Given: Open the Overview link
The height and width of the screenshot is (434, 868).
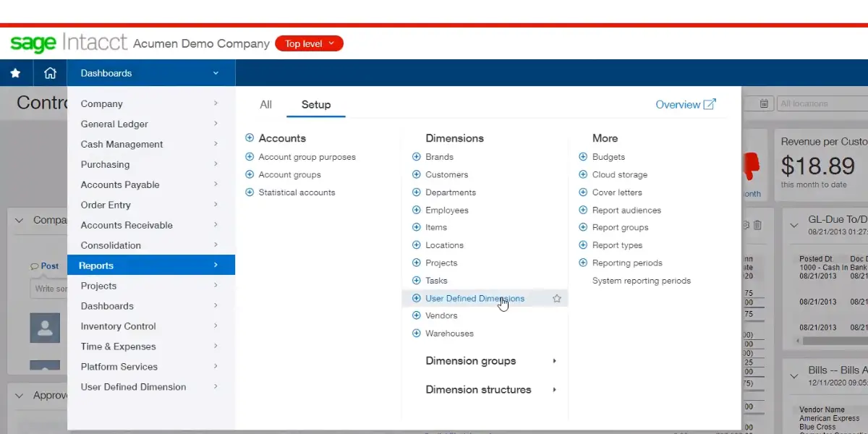Looking at the screenshot, I should [x=686, y=105].
